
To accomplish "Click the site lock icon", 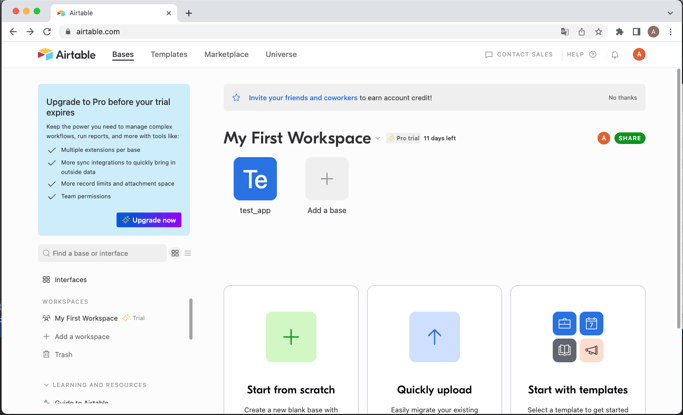I will click(x=68, y=31).
